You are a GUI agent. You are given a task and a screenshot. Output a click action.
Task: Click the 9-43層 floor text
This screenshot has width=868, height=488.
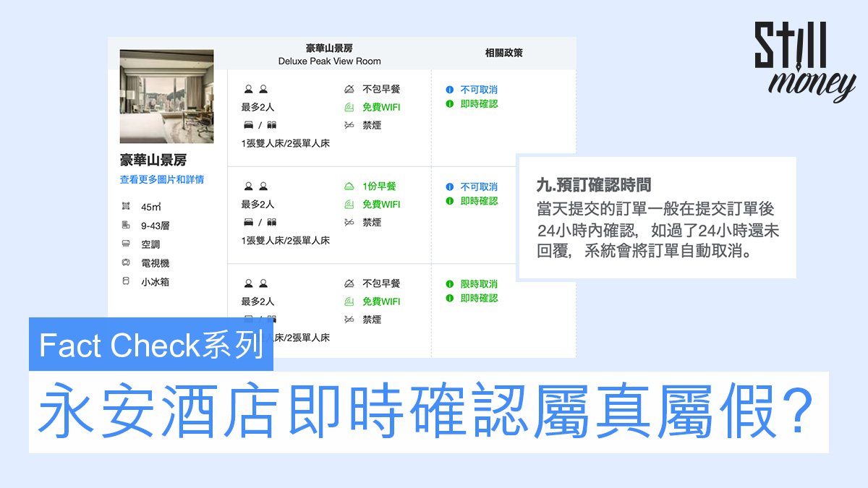pyautogui.click(x=156, y=226)
